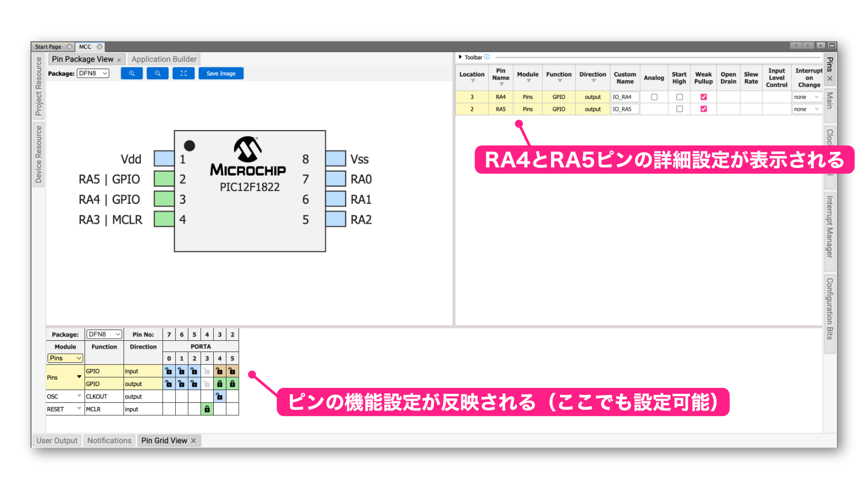Fit the package diagram to the view
This screenshot has width=868, height=489.
pos(183,73)
